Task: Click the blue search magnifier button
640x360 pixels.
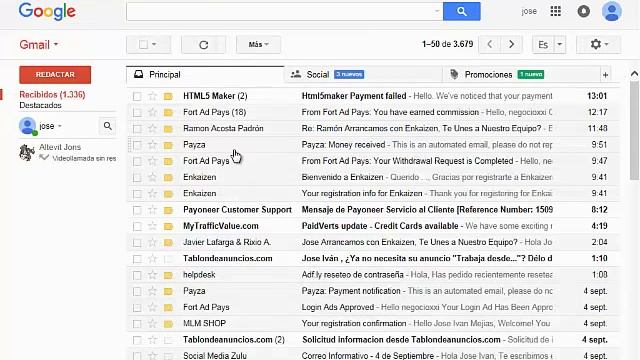Action: 462,11
